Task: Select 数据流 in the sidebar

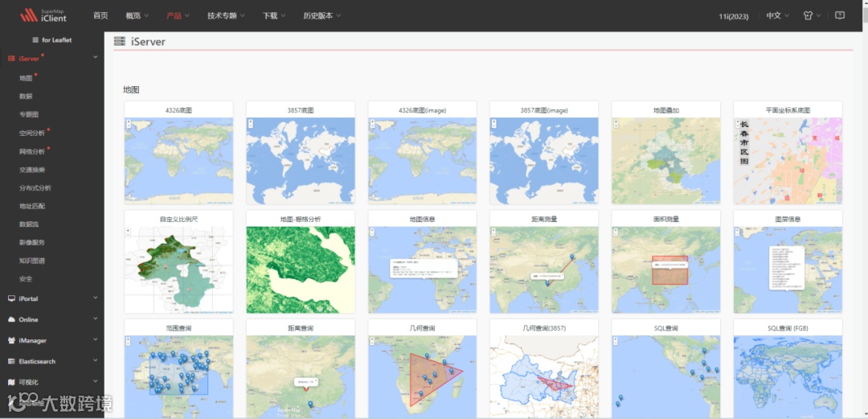Action: click(x=29, y=224)
